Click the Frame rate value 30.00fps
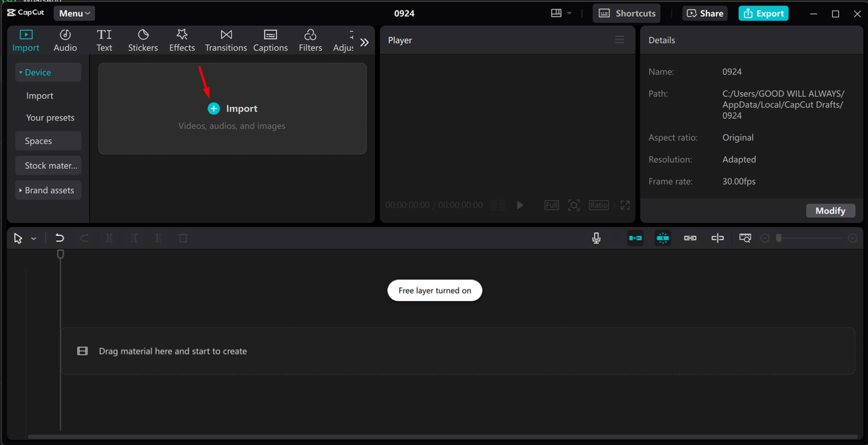Screen dimensions: 868x445 739,181
